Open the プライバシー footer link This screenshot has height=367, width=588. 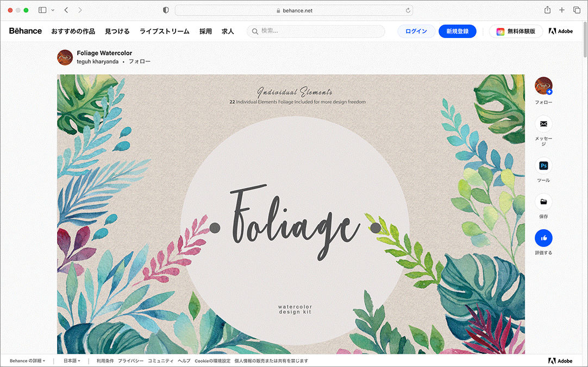click(130, 361)
